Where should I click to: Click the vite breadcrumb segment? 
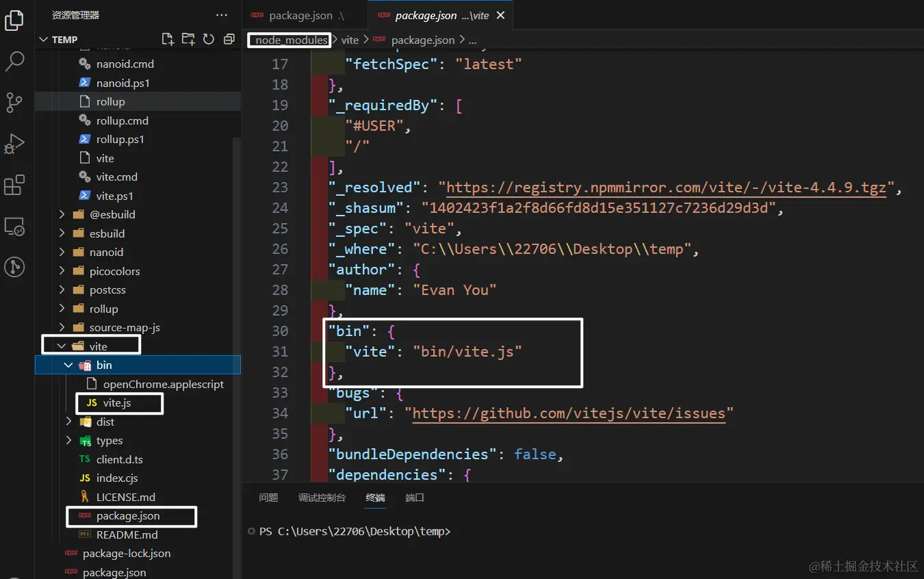click(350, 40)
